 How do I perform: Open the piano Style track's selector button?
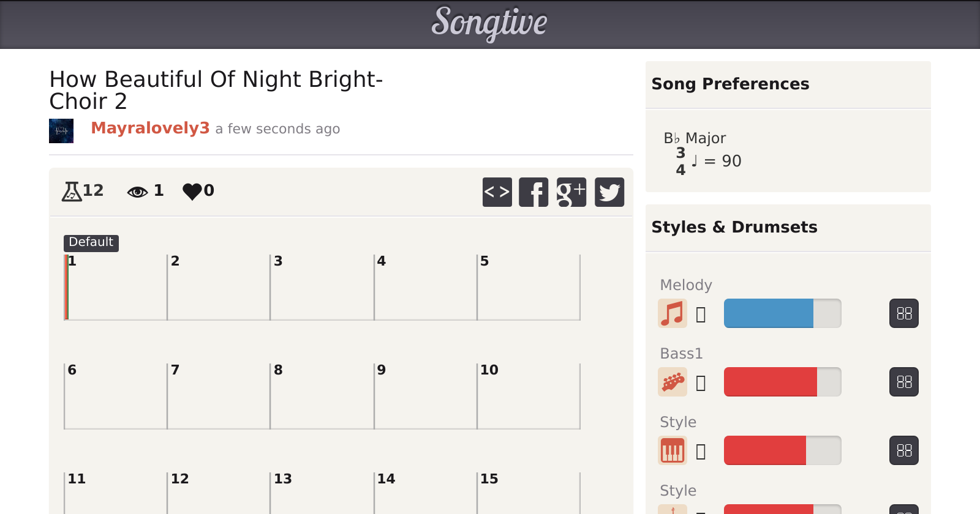(904, 450)
